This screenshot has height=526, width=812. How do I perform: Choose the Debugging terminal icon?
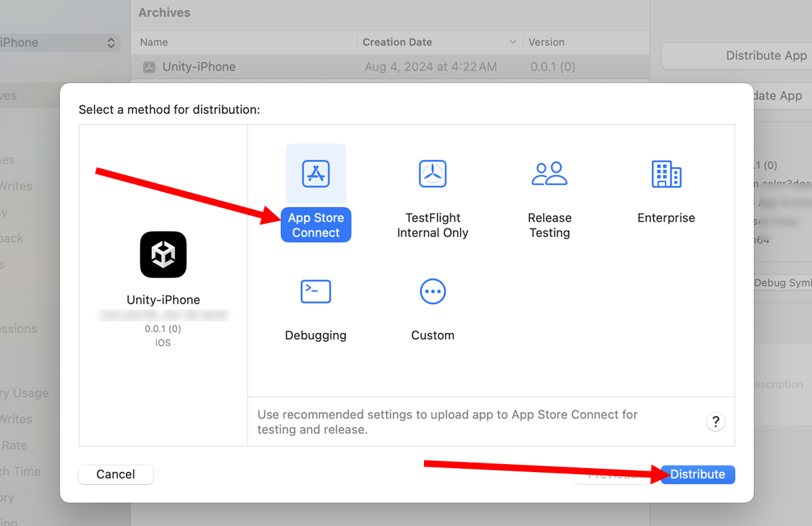click(315, 292)
